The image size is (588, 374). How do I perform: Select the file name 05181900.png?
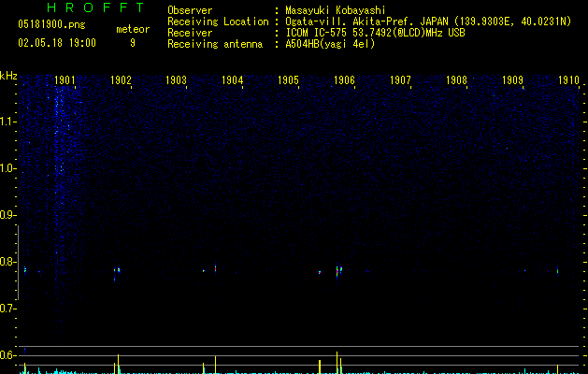51,25
